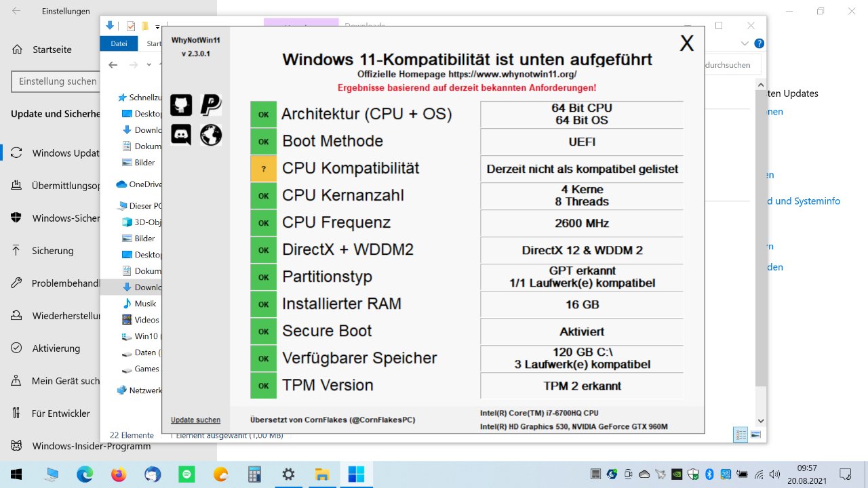Open Microsoft Edge from taskbar
This screenshot has height=488, width=868.
click(x=85, y=474)
